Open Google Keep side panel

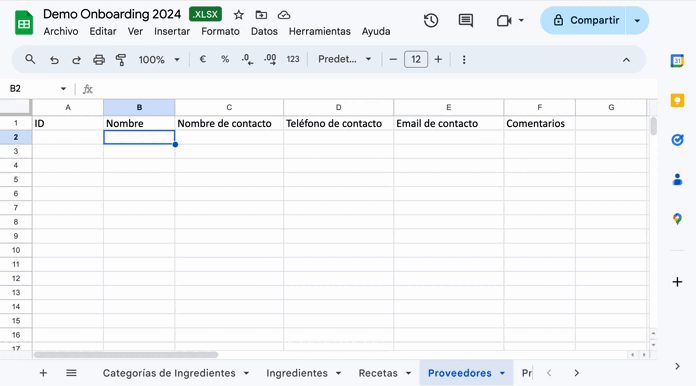coord(677,101)
